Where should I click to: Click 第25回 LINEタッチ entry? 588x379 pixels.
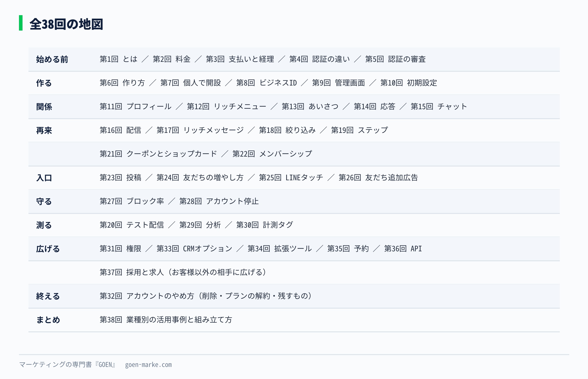pos(291,177)
